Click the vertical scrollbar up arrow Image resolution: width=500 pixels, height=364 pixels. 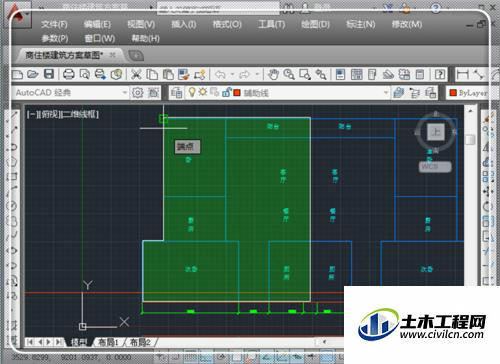[470, 110]
